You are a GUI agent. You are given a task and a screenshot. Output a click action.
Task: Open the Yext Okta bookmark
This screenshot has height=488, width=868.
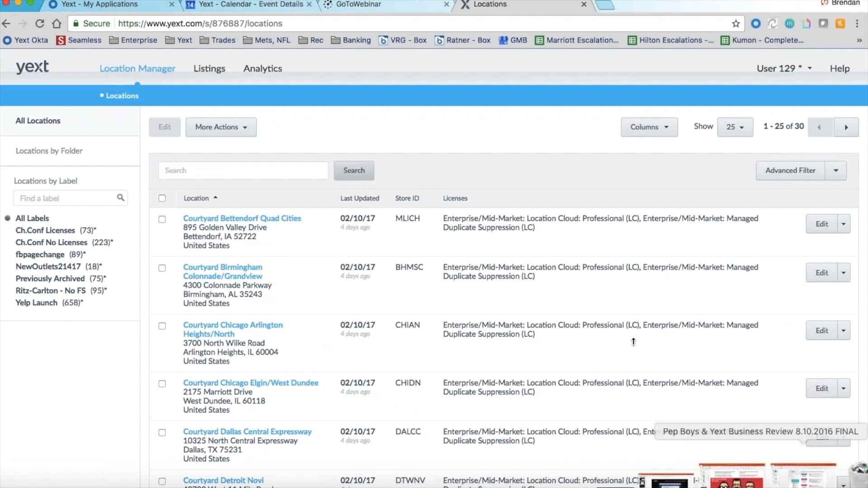[25, 40]
